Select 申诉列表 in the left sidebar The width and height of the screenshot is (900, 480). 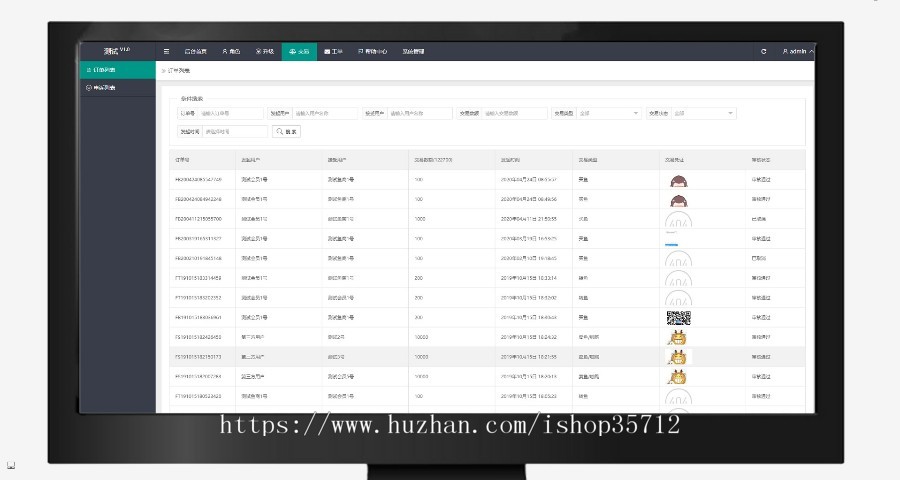[118, 88]
